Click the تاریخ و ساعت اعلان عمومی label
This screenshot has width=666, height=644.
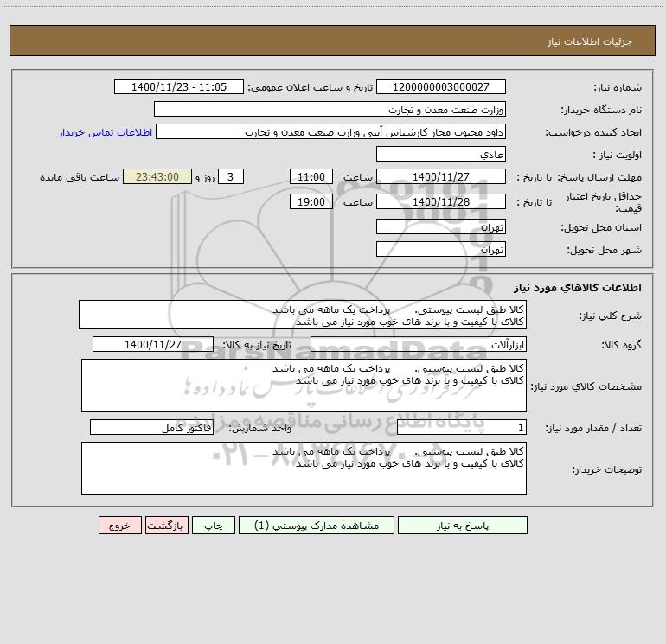(311, 87)
